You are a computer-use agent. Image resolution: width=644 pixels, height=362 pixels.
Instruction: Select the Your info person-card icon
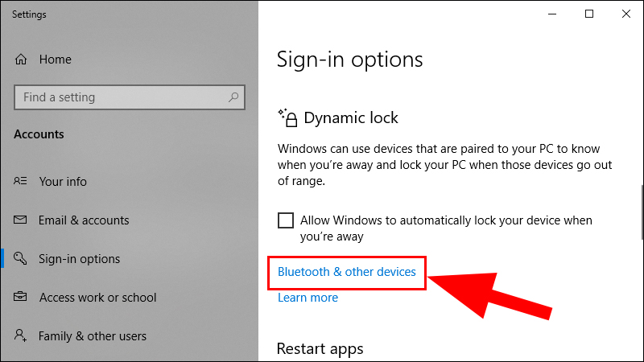click(20, 181)
